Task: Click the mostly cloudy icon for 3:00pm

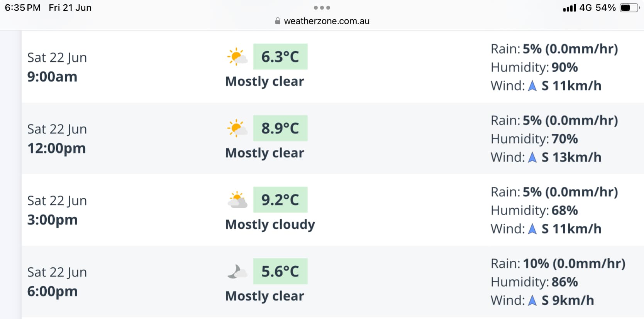Action: [x=237, y=199]
